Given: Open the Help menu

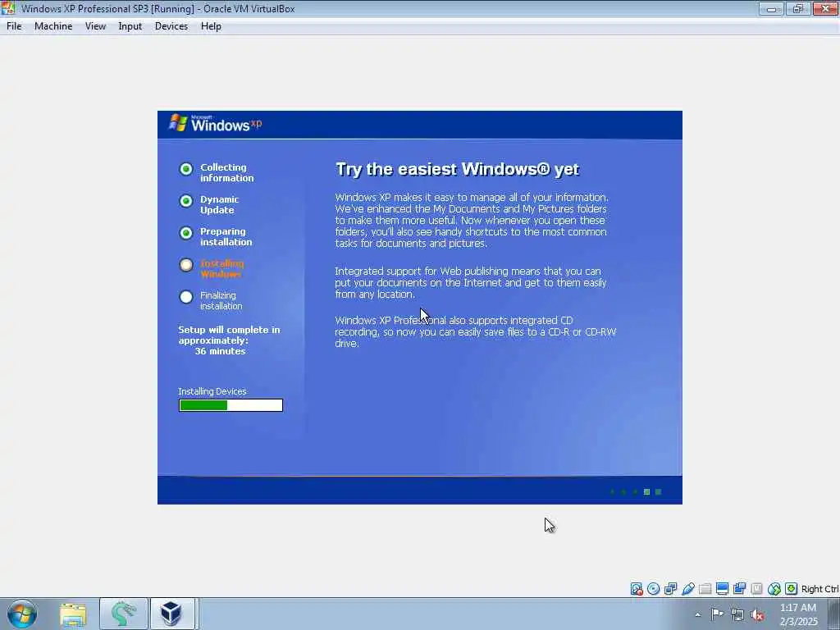Looking at the screenshot, I should click(211, 26).
